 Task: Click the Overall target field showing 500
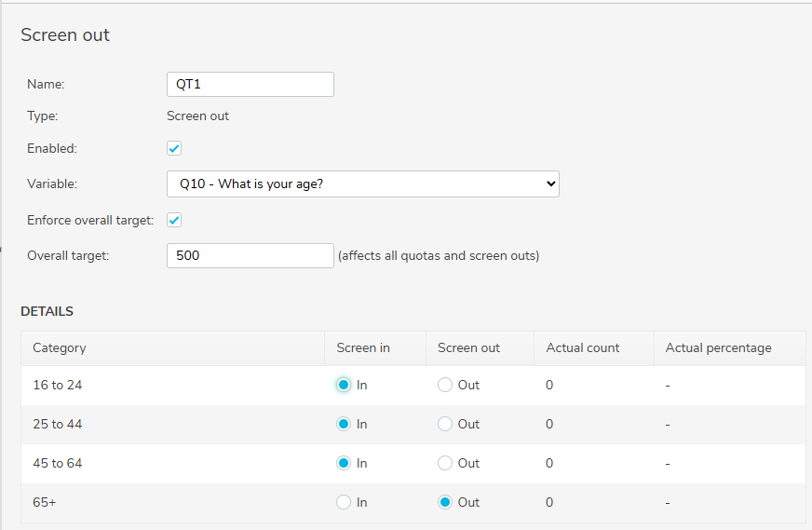(250, 255)
